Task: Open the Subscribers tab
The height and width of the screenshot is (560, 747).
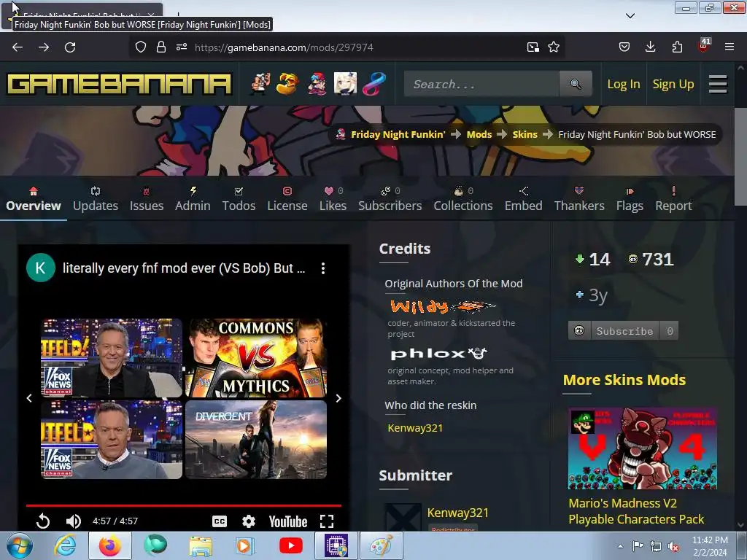Action: tap(390, 199)
